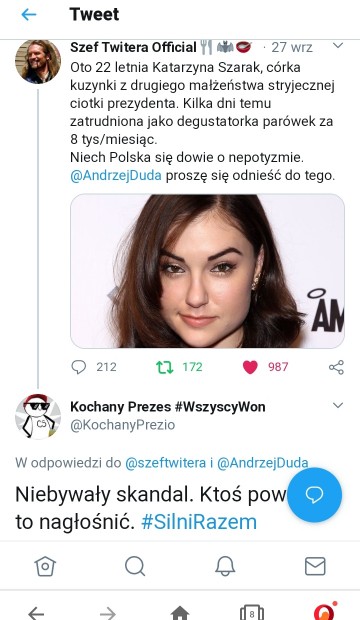The width and height of the screenshot is (360, 620).
Task: Toggle the heart like with 987 likes
Action: click(250, 367)
